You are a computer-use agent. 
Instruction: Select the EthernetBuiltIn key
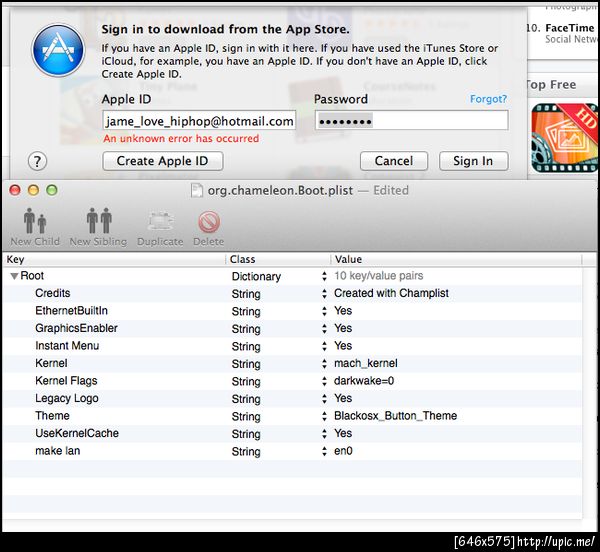[x=72, y=311]
